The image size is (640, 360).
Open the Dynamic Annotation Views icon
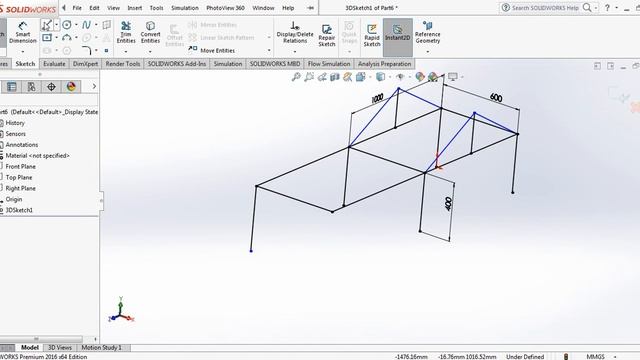(347, 76)
